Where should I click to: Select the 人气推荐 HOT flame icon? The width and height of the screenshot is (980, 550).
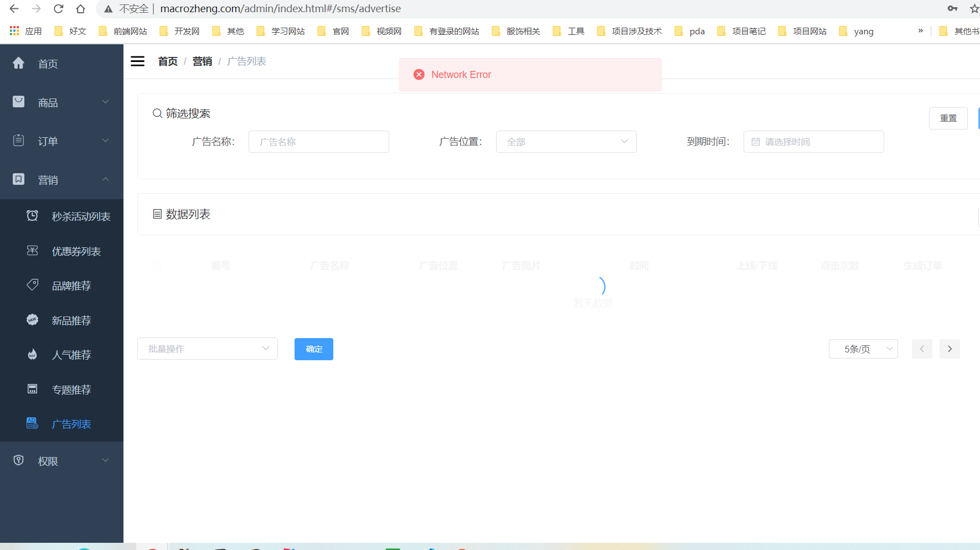[x=32, y=355]
